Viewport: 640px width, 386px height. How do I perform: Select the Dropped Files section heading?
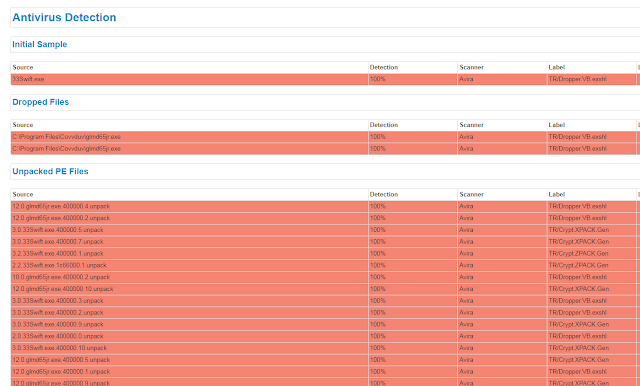40,102
